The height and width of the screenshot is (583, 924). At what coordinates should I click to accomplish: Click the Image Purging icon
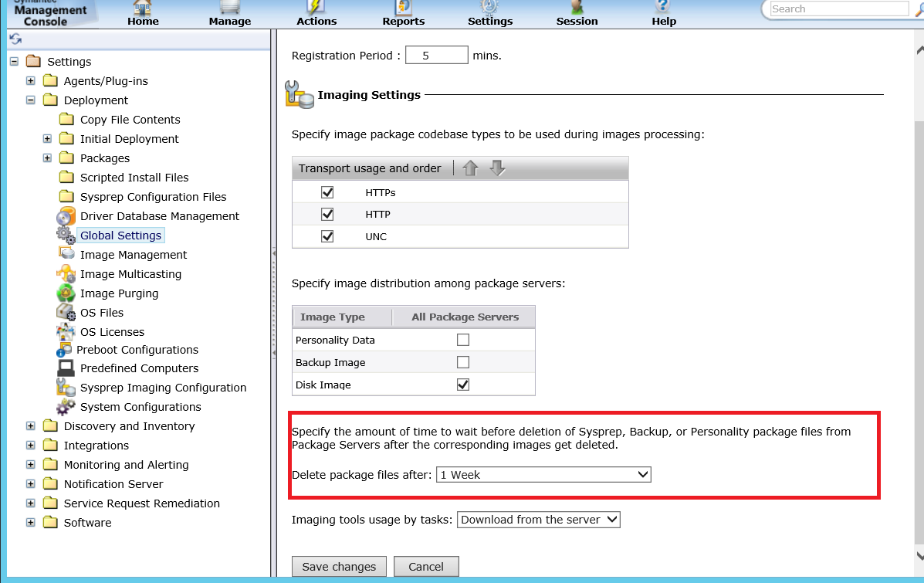tap(66, 293)
